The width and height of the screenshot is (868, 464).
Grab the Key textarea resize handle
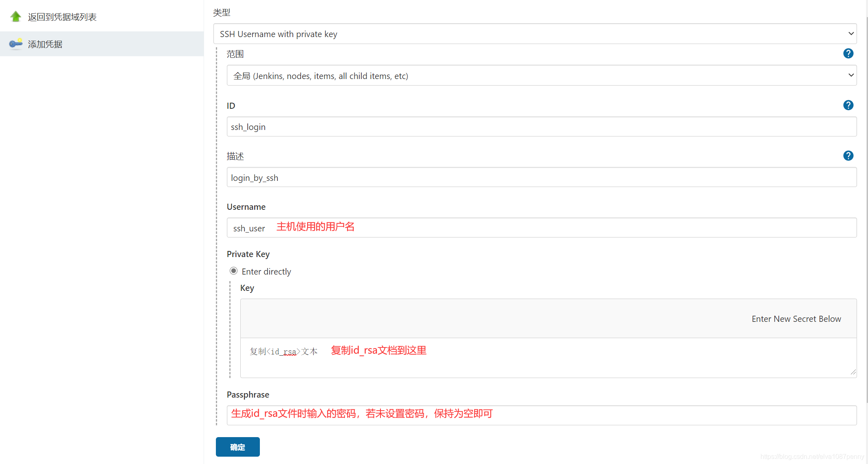pos(853,372)
